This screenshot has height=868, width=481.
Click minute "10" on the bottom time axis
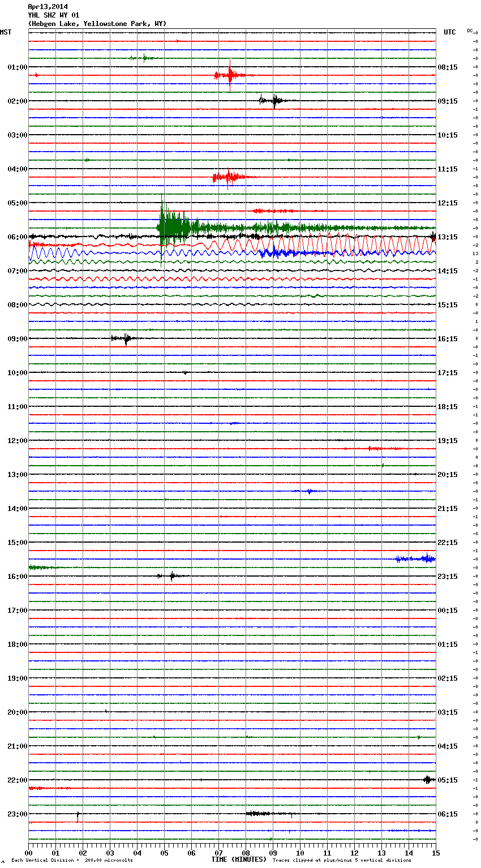tap(300, 853)
